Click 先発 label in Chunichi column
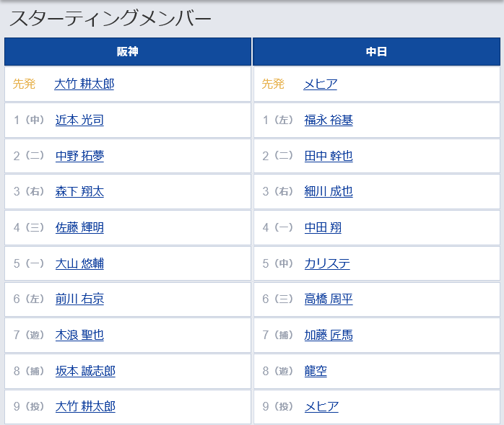The image size is (504, 425). click(x=273, y=84)
